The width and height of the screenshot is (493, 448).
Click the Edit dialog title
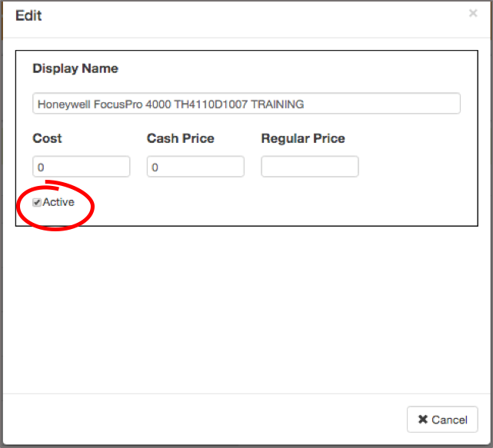[x=28, y=15]
